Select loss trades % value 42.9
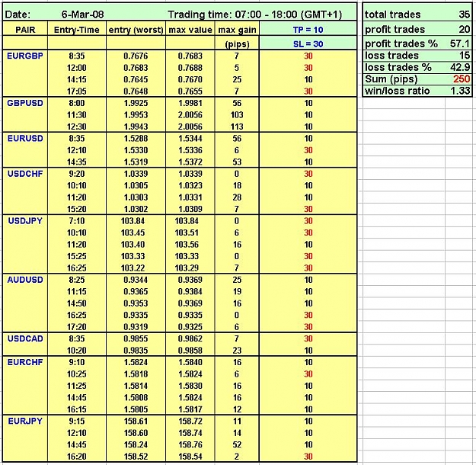 (460, 67)
